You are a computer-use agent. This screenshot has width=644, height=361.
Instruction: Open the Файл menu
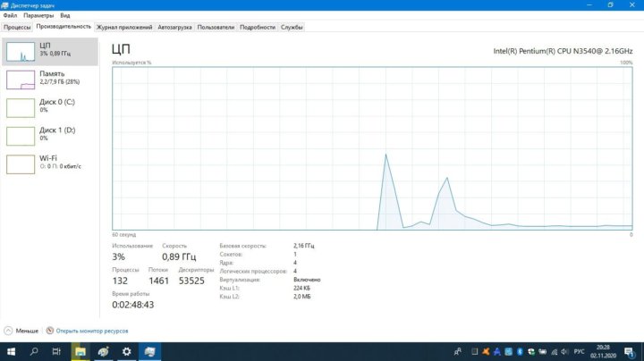(x=10, y=16)
